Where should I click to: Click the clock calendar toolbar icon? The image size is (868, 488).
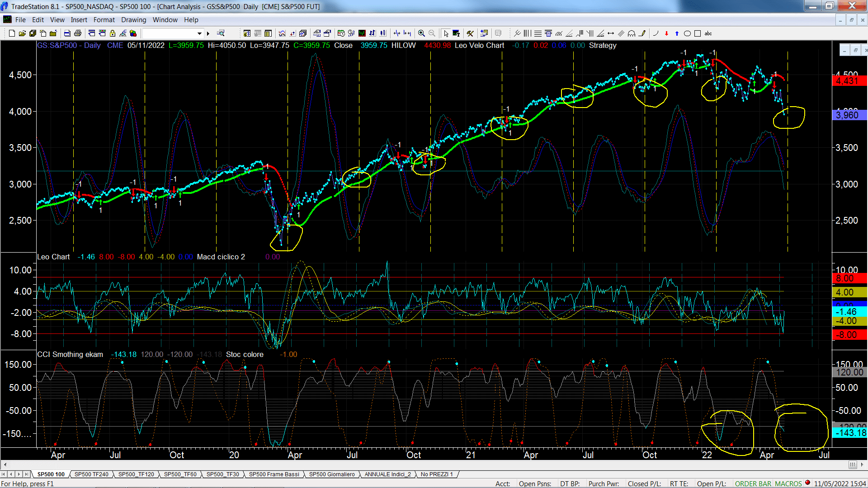point(341,33)
